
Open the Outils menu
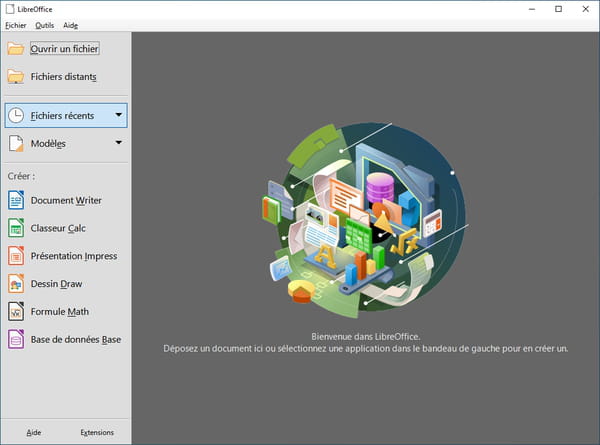point(44,25)
